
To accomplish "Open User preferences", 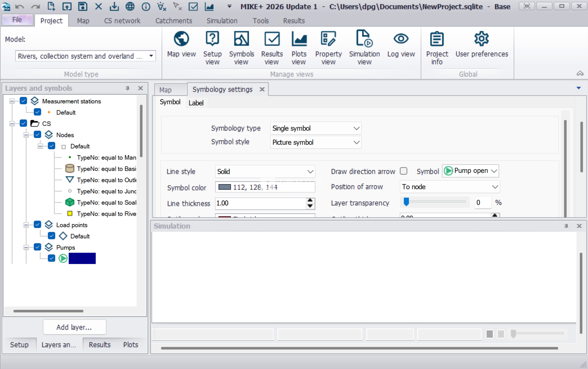I will [482, 44].
